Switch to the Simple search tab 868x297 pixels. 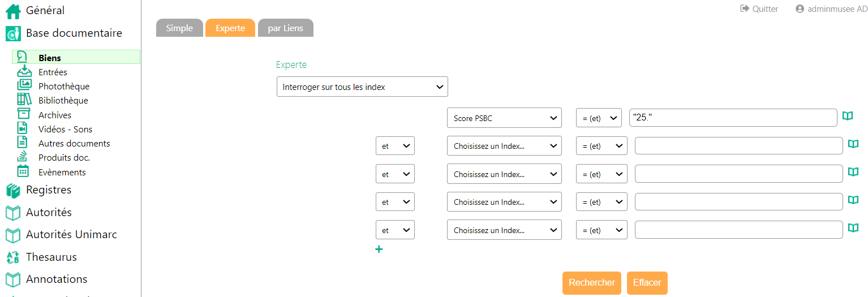pyautogui.click(x=179, y=28)
